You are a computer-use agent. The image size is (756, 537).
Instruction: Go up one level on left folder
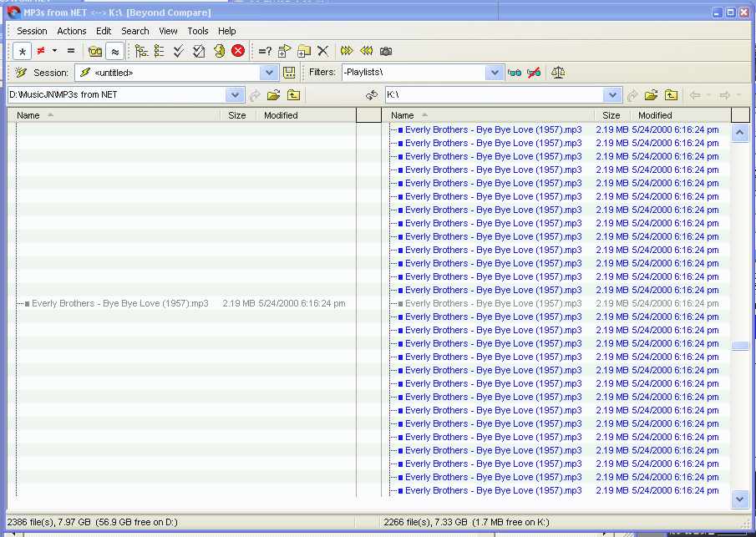click(293, 95)
